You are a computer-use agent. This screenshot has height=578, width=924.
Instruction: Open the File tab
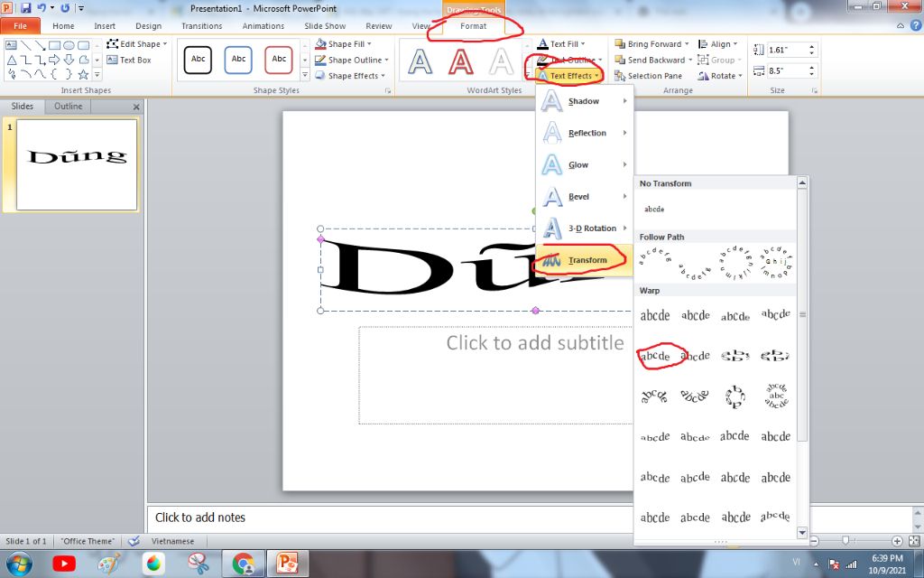tap(20, 26)
